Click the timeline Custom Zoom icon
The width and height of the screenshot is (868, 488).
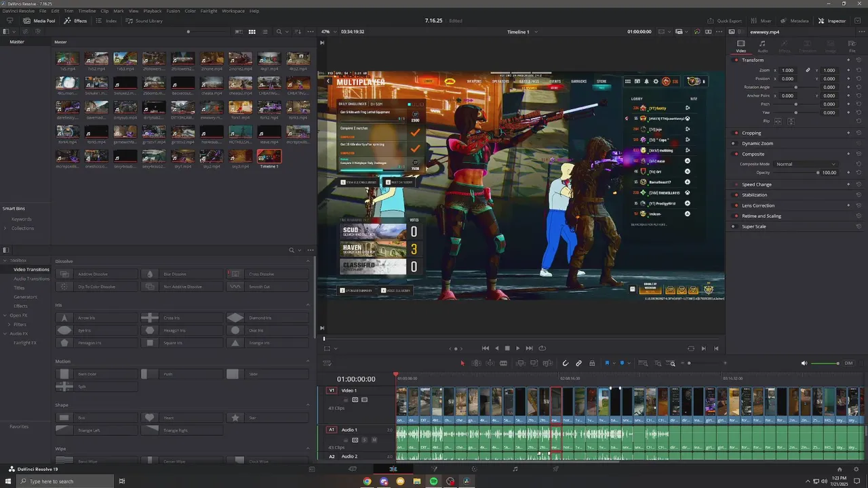[x=671, y=363]
